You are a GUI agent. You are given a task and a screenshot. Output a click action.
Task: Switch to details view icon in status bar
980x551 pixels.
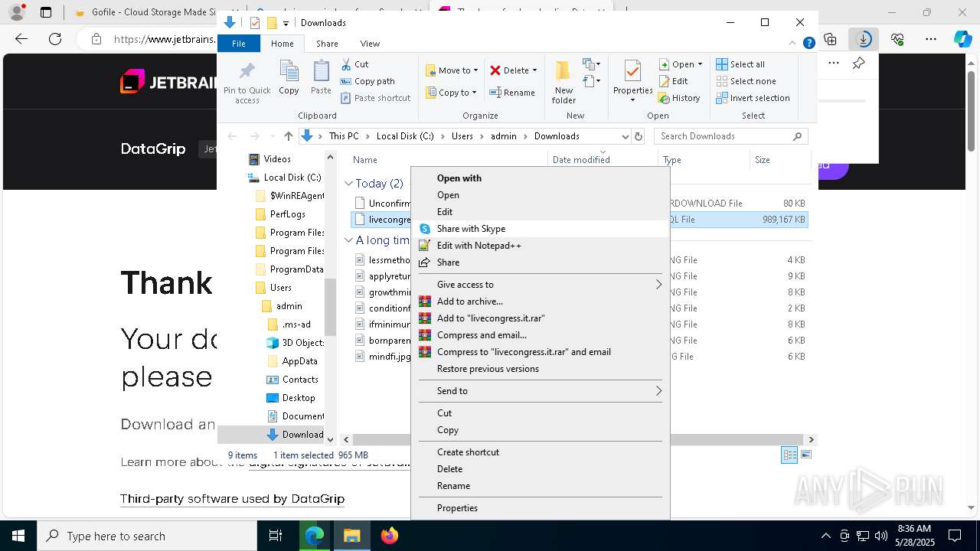click(x=789, y=455)
